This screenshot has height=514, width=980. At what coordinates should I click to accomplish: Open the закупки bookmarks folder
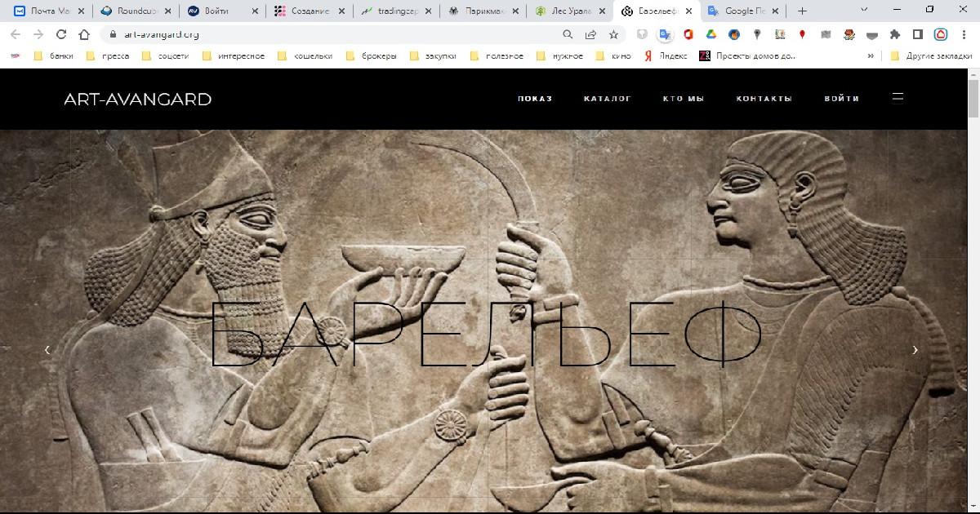tap(434, 56)
